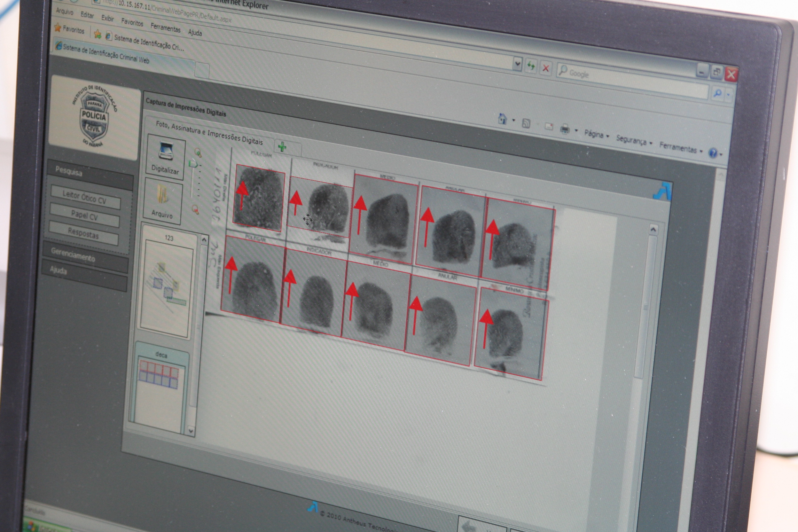798x532 pixels.
Task: Click the zoom out magnifier icon
Action: coord(195,209)
